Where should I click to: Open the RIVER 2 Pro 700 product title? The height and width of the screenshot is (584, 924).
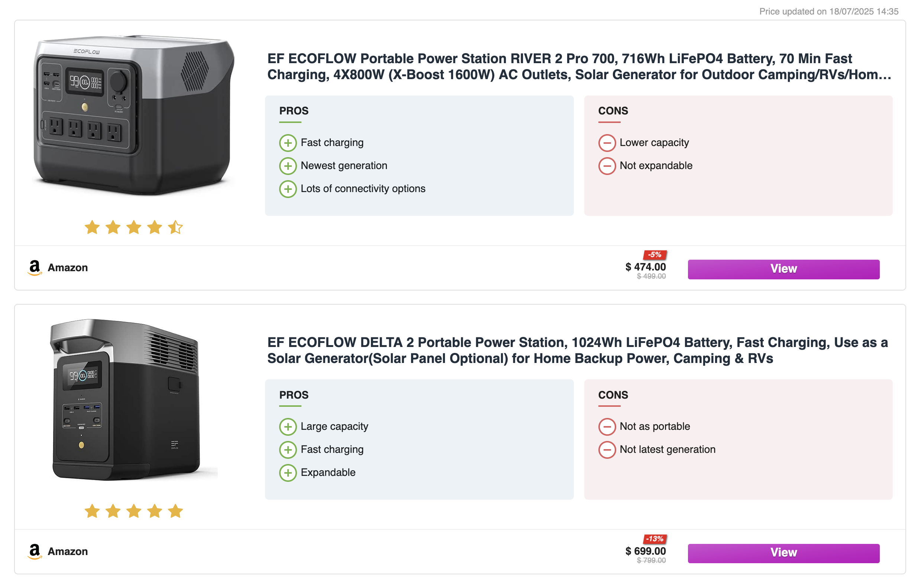pyautogui.click(x=579, y=67)
